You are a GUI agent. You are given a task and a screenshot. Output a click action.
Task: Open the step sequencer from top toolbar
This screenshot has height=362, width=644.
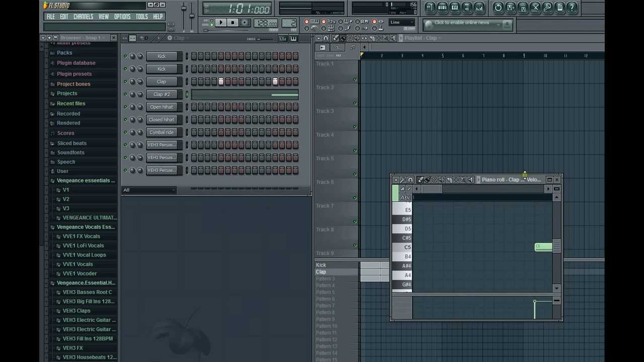coord(442,8)
